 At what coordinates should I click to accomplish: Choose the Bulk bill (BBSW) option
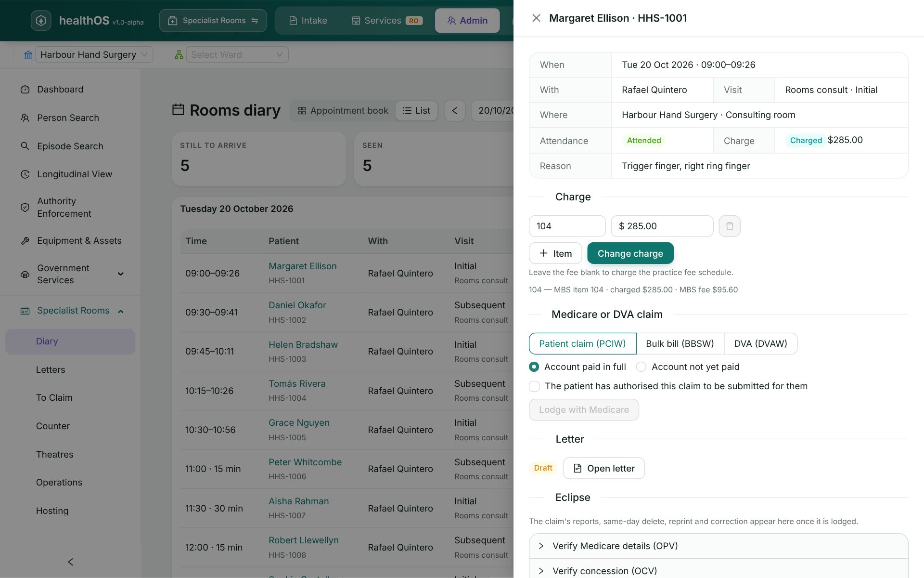(x=680, y=343)
